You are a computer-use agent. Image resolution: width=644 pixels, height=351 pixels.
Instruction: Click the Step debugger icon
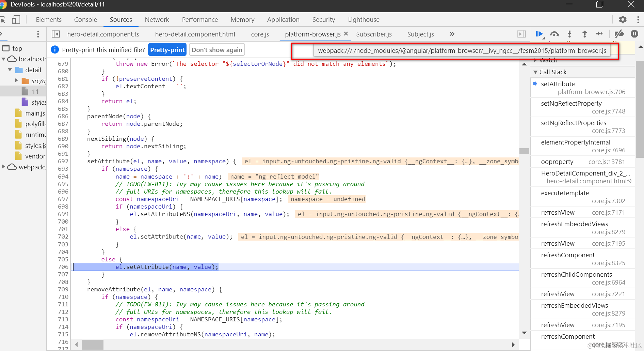[599, 34]
